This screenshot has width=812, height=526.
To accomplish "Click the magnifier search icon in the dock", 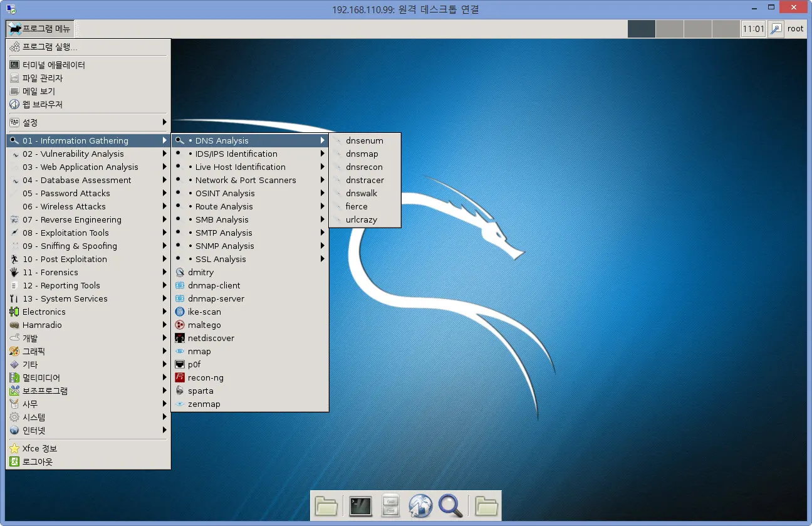I will coord(450,505).
